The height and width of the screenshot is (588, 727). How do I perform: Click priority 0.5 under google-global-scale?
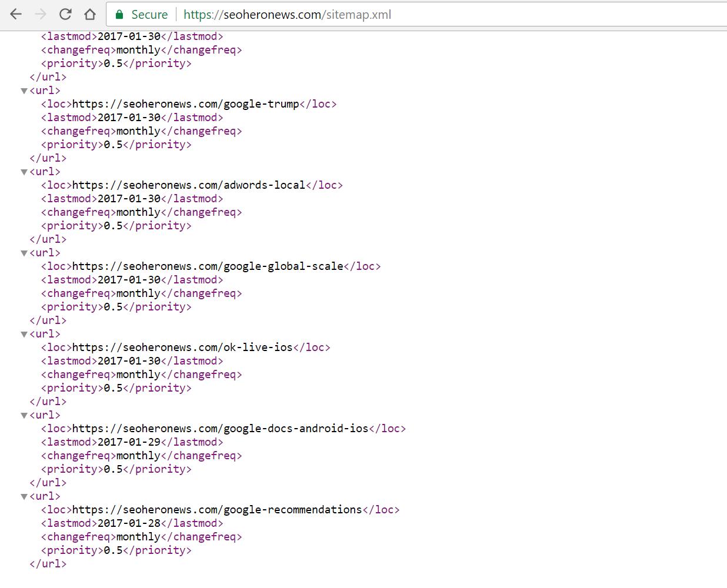[116, 307]
